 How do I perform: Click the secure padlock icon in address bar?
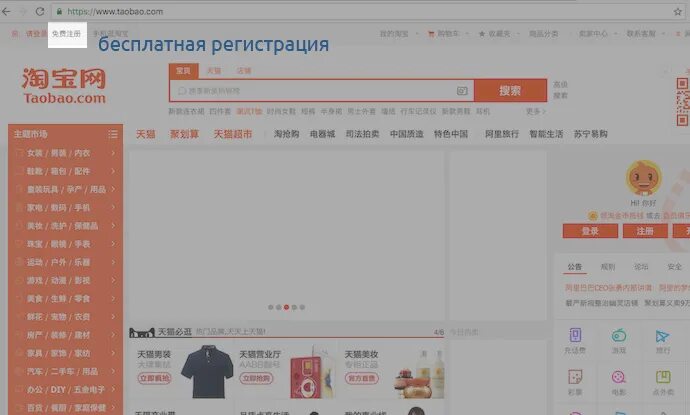(x=59, y=11)
